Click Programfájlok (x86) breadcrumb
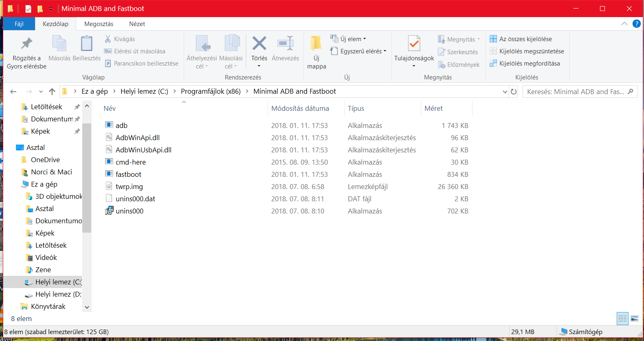 coord(211,91)
